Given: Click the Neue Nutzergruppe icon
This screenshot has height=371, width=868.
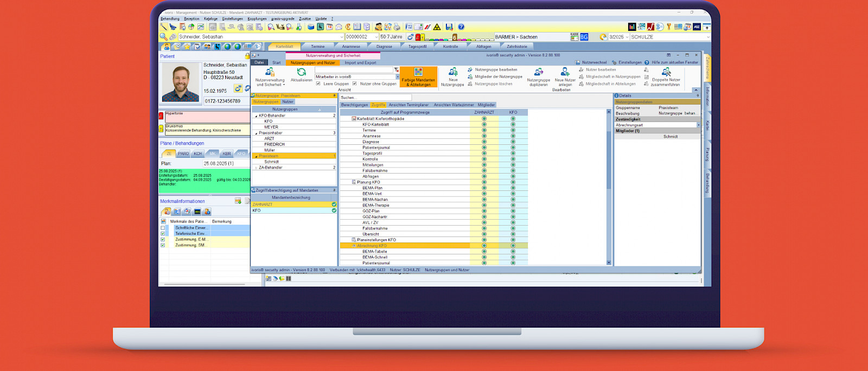Looking at the screenshot, I should [x=452, y=72].
